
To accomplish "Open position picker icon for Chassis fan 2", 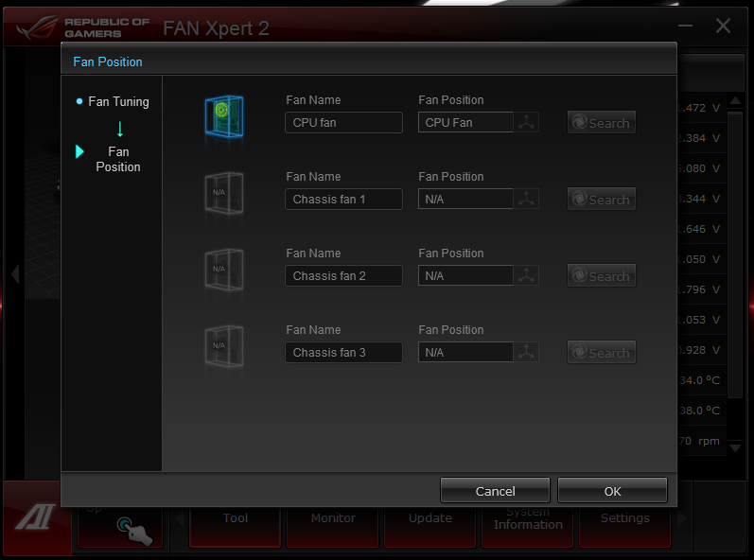I will tap(526, 275).
